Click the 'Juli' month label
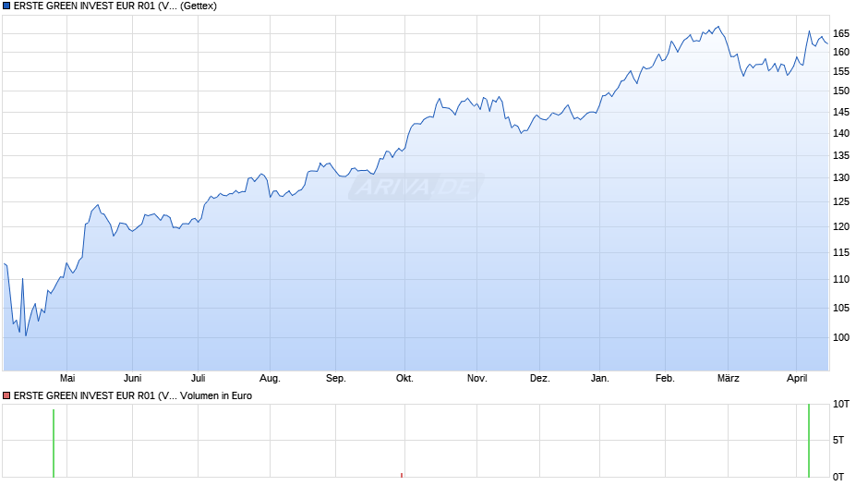This screenshot has width=868, height=486. (x=199, y=378)
